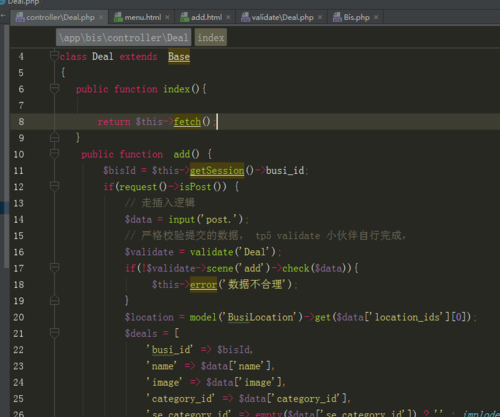Click line number 8 in the gutter
Image resolution: width=500 pixels, height=417 pixels.
point(21,122)
